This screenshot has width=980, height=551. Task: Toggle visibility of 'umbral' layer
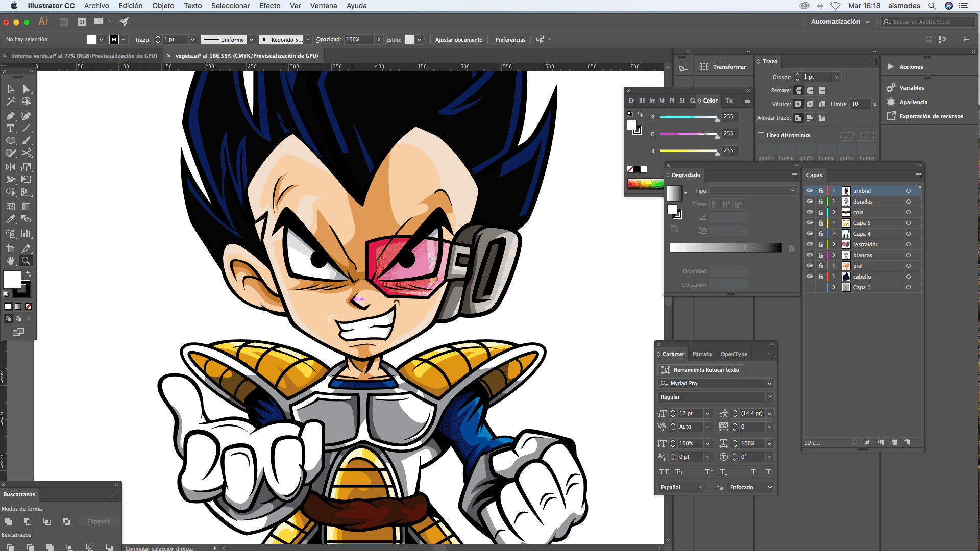809,190
